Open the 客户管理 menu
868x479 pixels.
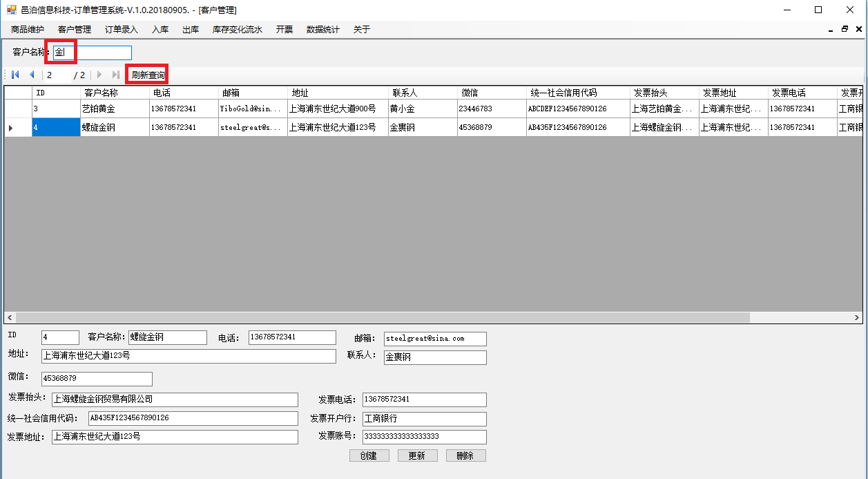(75, 30)
